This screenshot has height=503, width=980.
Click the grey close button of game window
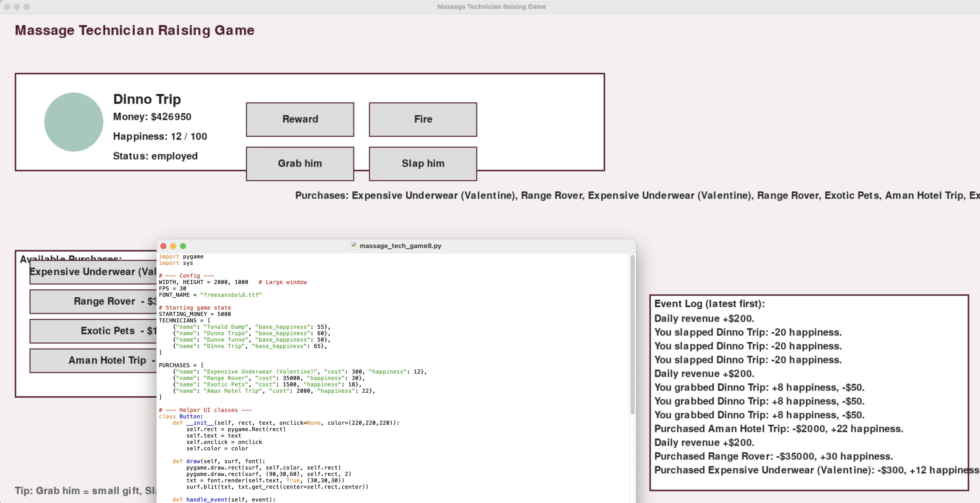7,7
